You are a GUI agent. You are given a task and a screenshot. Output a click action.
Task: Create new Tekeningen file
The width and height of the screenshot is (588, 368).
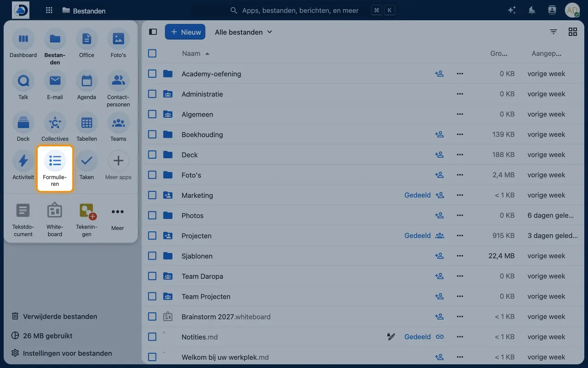click(x=86, y=219)
